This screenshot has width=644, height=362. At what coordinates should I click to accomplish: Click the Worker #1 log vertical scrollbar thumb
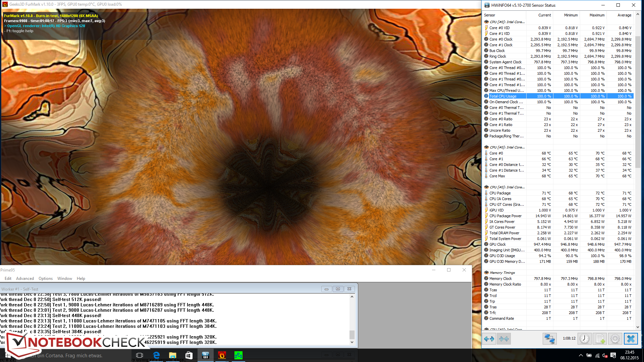point(352,334)
